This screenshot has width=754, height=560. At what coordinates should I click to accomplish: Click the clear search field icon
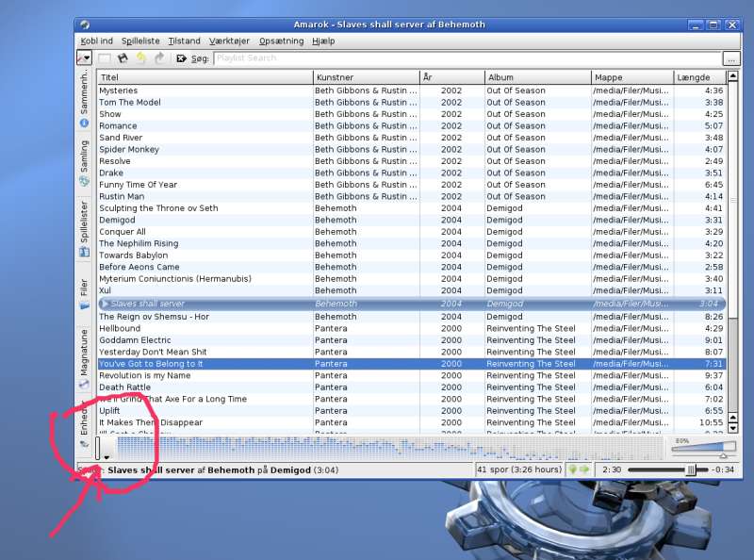coord(181,58)
